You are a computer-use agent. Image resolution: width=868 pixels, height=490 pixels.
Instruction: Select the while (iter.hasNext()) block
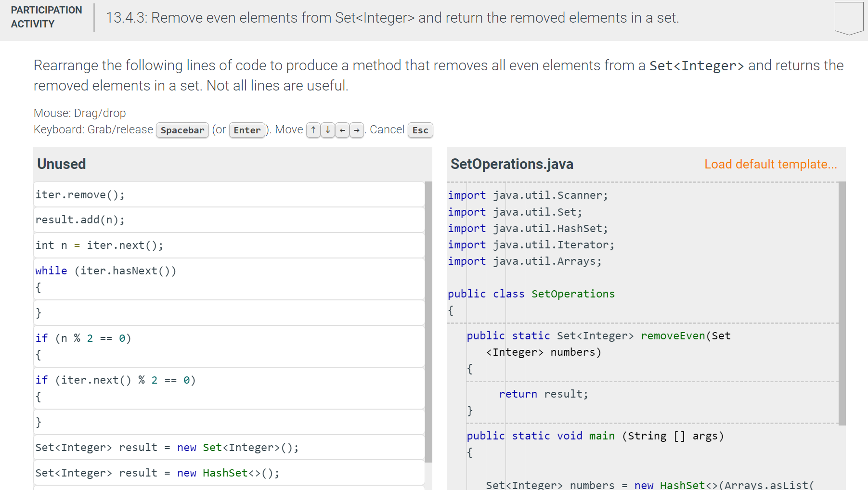click(x=229, y=279)
